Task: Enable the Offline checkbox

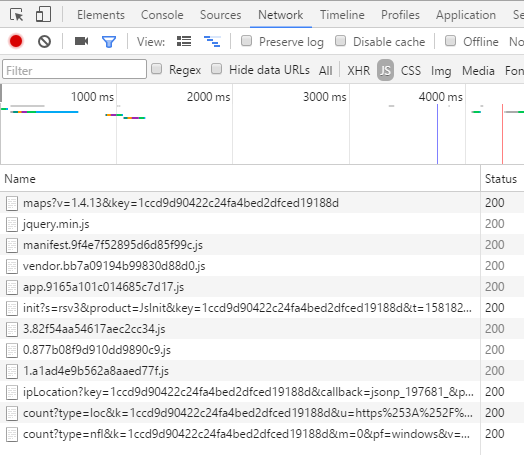Action: 450,41
